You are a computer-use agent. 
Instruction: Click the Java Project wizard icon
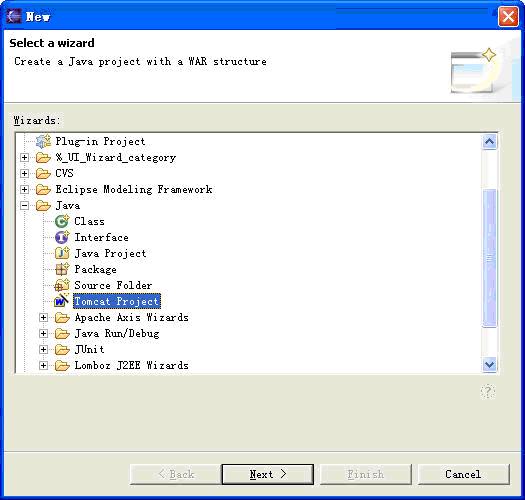click(x=62, y=253)
